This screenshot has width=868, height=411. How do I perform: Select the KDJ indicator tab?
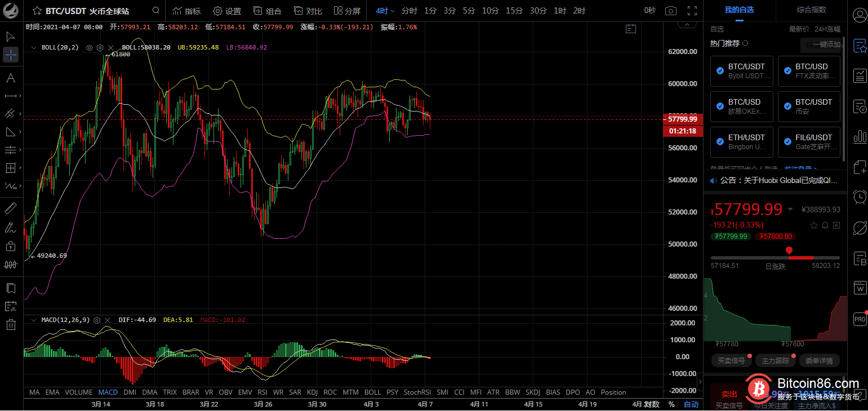(312, 392)
